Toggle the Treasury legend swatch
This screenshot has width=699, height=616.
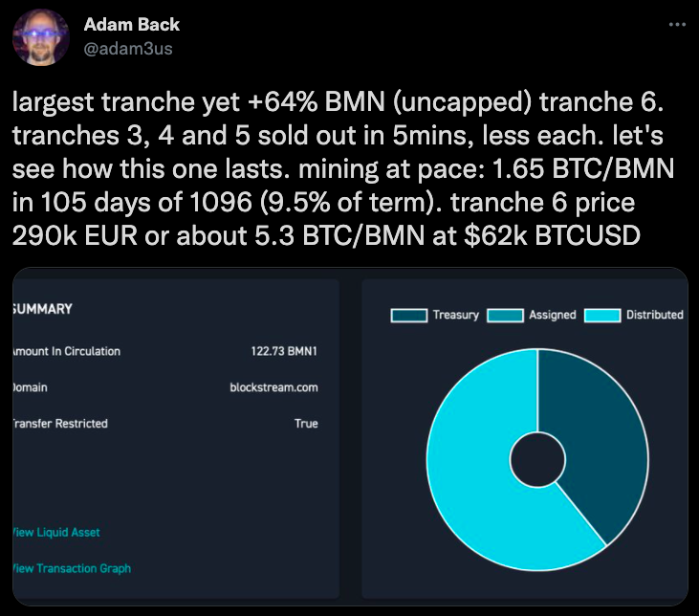(408, 315)
